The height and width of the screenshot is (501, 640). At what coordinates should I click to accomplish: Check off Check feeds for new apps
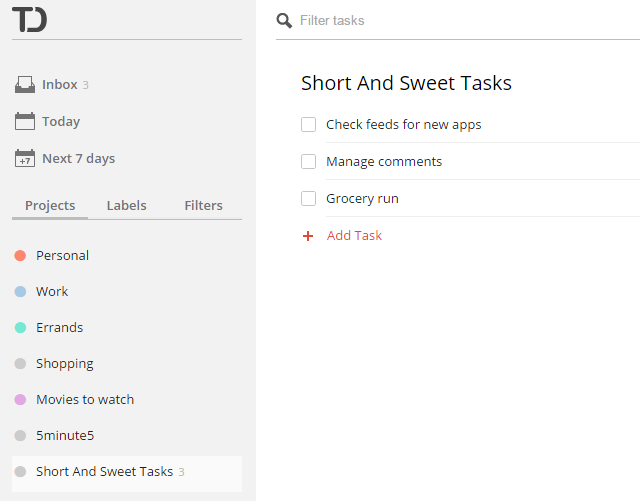tap(309, 125)
